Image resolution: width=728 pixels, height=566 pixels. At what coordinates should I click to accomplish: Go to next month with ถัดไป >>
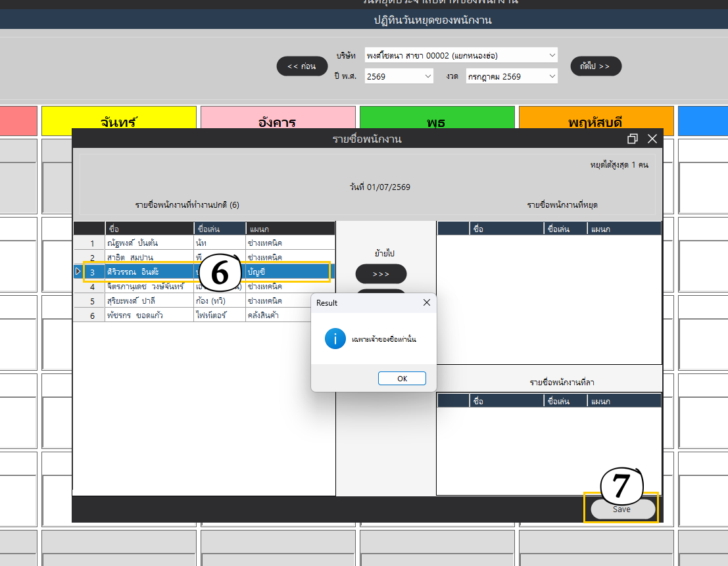(x=596, y=66)
